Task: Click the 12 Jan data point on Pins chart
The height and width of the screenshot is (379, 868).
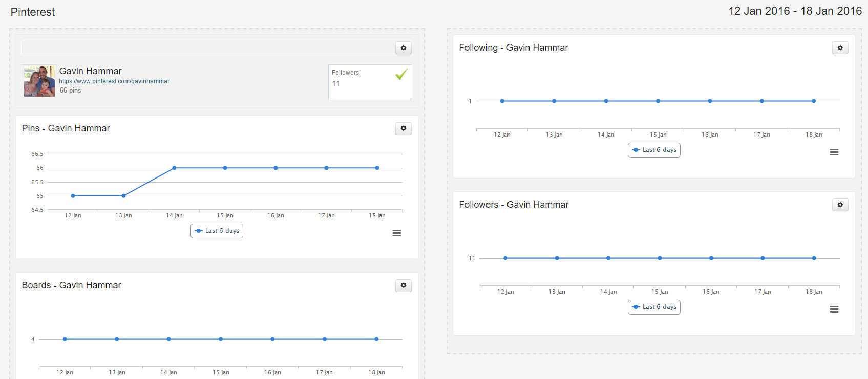Action: coord(73,196)
